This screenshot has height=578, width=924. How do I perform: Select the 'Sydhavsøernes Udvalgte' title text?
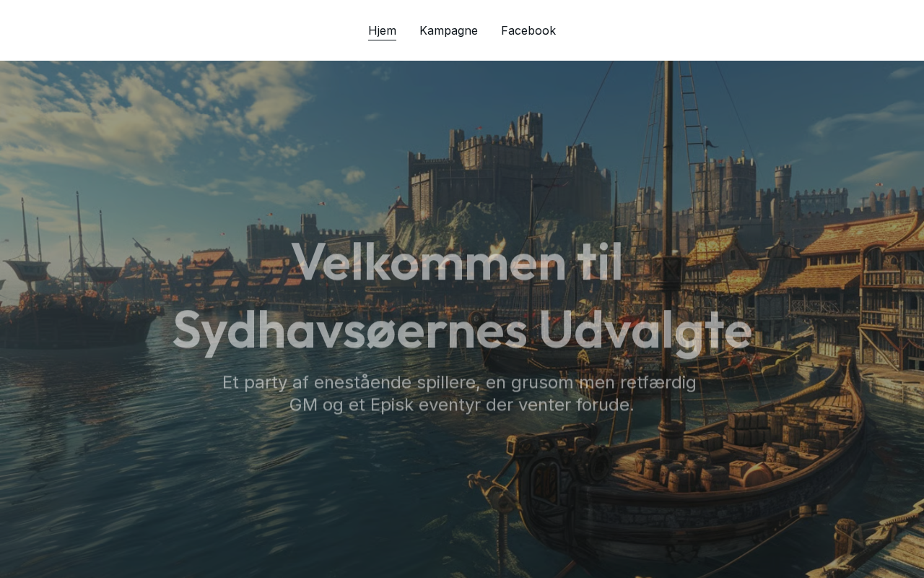tap(462, 331)
